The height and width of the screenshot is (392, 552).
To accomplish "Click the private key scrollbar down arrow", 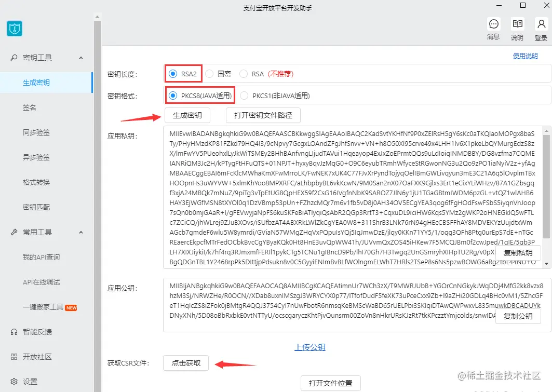I will (x=546, y=264).
